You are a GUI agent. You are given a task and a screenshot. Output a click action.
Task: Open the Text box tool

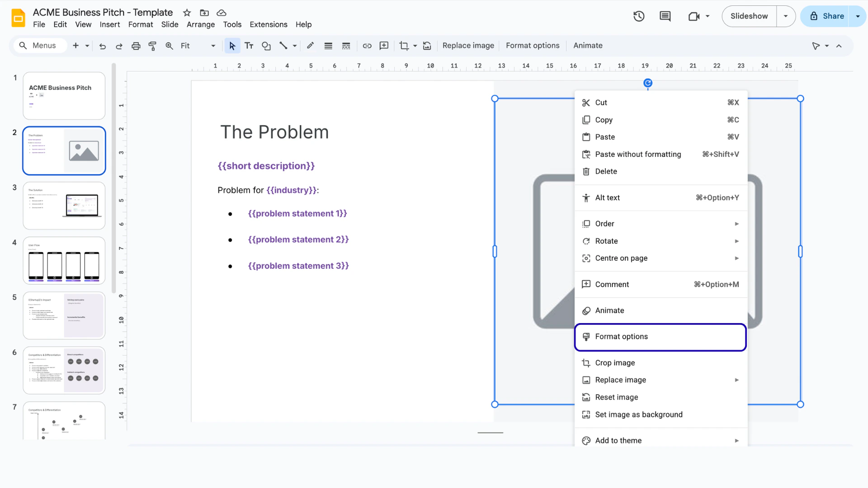pos(249,46)
